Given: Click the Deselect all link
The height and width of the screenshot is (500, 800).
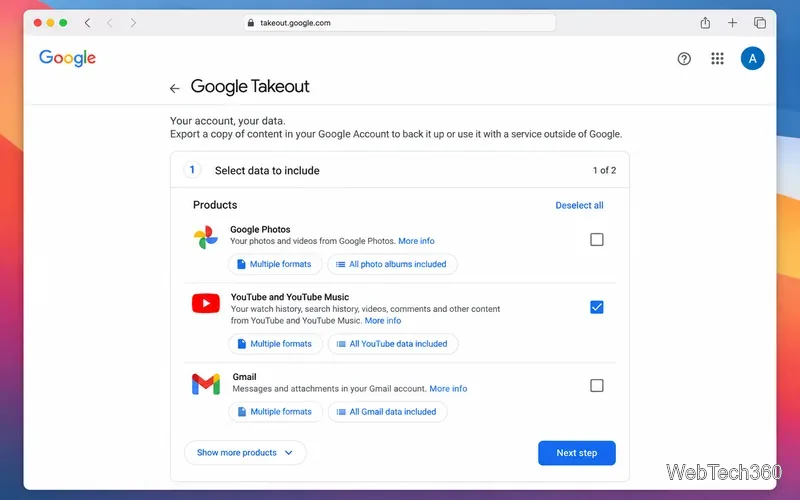Looking at the screenshot, I should (x=579, y=205).
